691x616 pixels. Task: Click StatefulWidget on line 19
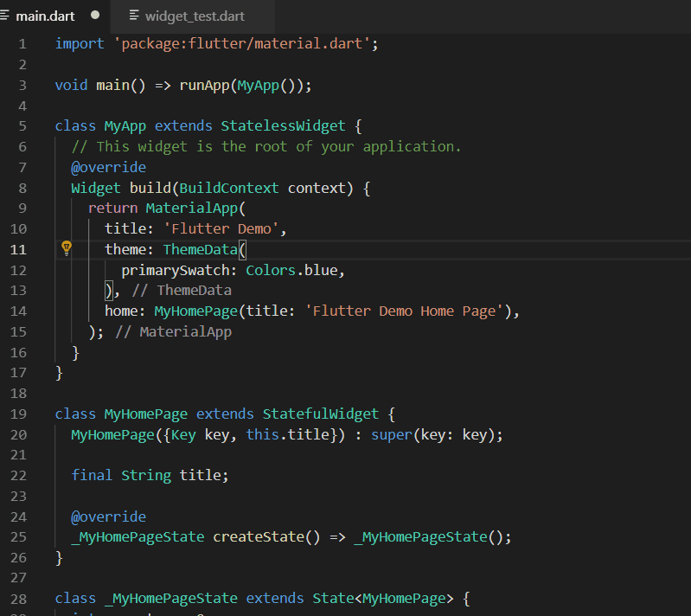(320, 414)
